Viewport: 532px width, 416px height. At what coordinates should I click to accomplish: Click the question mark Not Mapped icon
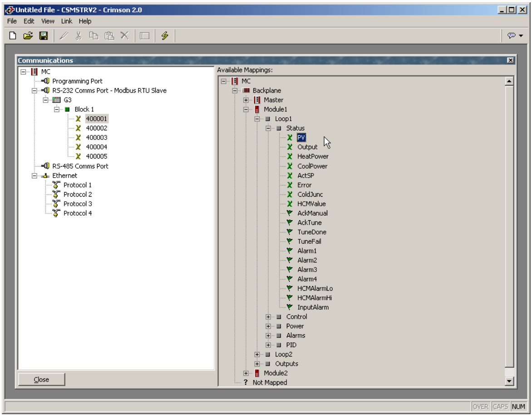pyautogui.click(x=246, y=382)
